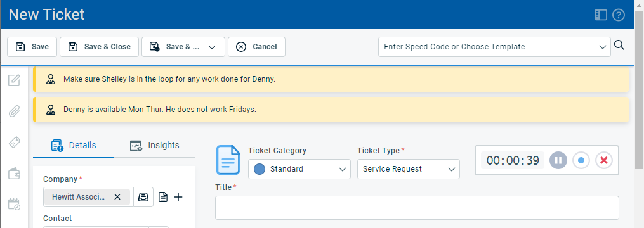This screenshot has height=228, width=644.
Task: Open the notes pencil icon in sidebar
Action: 15,80
